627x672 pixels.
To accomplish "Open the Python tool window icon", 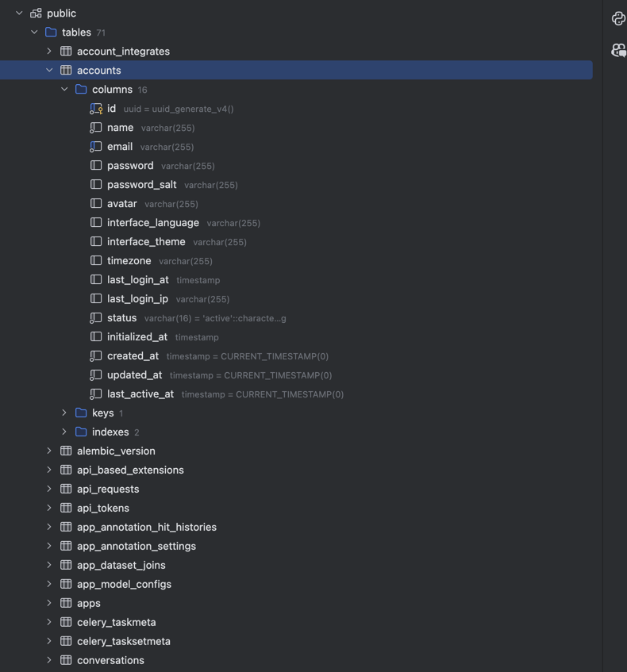I will 618,18.
